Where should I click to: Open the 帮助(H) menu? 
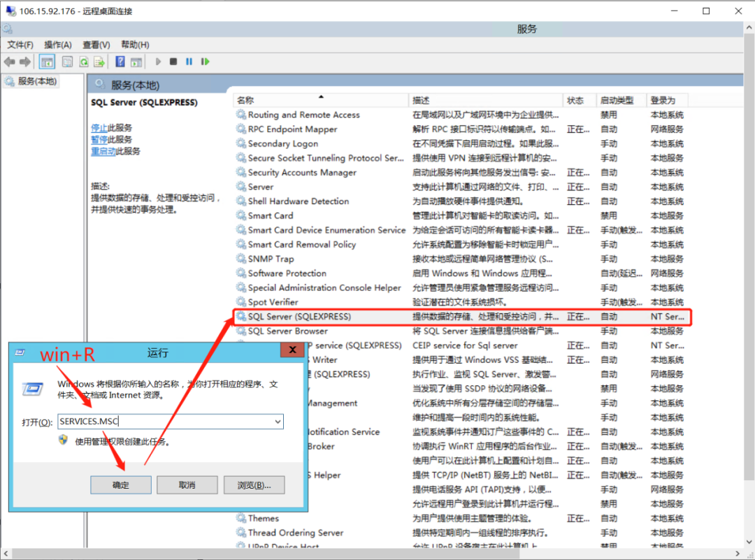pos(135,45)
